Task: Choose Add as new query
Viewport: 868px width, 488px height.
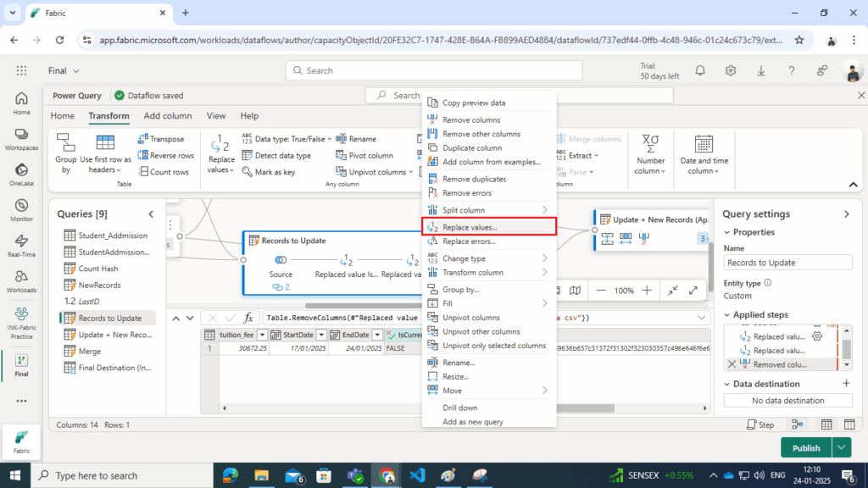Action: (x=489, y=422)
